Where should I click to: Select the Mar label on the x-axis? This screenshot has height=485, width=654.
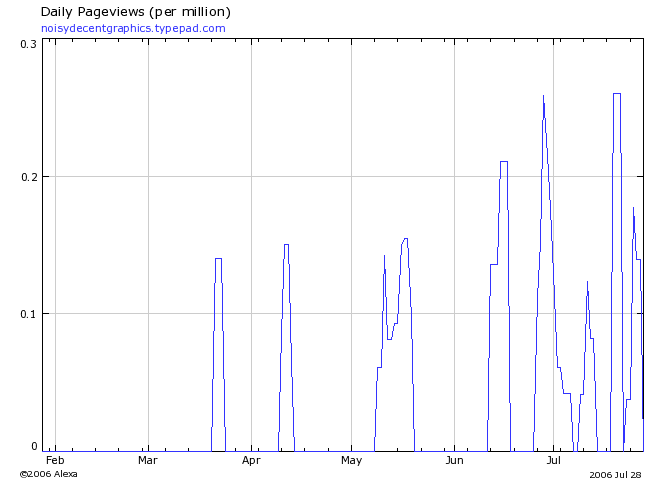[148, 461]
